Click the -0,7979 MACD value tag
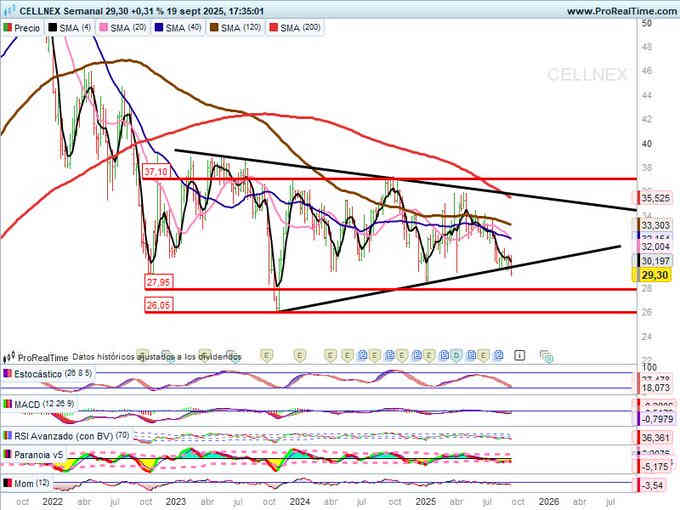The height and width of the screenshot is (510, 680). click(x=655, y=419)
